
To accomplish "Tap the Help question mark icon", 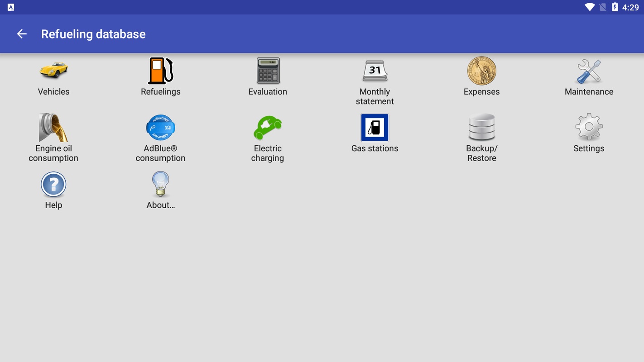I will point(53,185).
